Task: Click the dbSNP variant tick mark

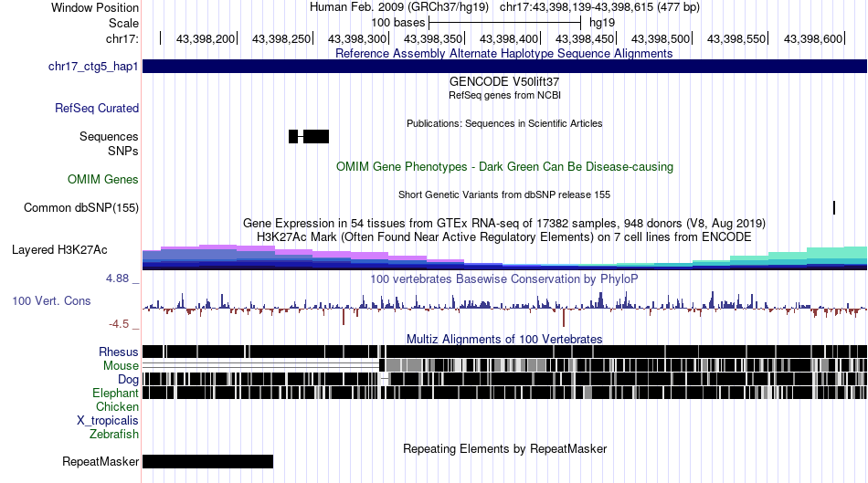Action: 833,208
